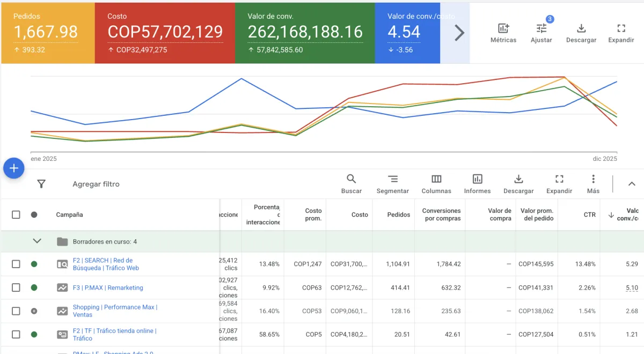The image size is (644, 354).
Task: Click the 1,104.91 Pedidos cell
Action: click(x=398, y=264)
